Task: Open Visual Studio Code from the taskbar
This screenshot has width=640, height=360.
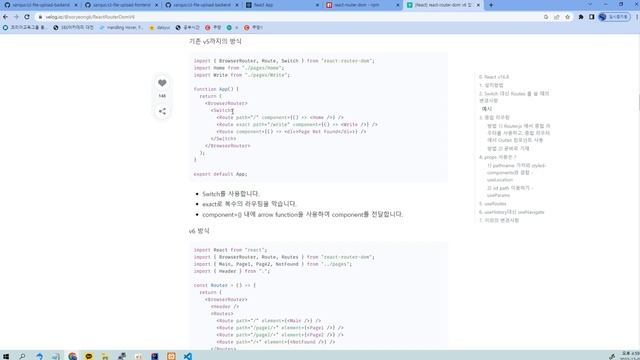Action: pyautogui.click(x=187, y=356)
